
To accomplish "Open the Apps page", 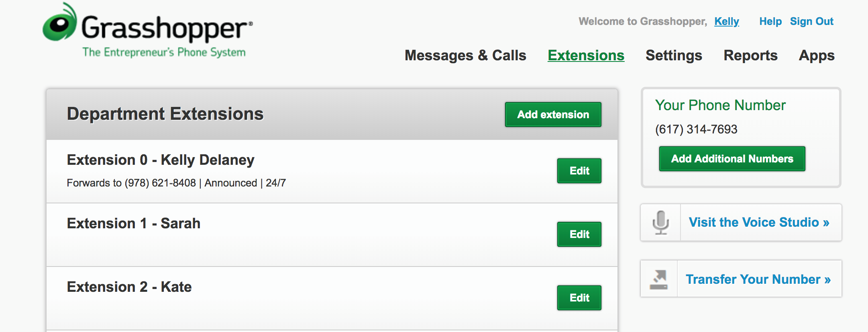I will [x=816, y=55].
